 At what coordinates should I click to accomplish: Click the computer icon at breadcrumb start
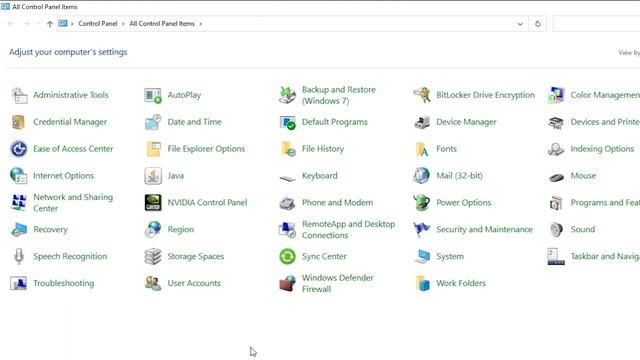tap(62, 24)
